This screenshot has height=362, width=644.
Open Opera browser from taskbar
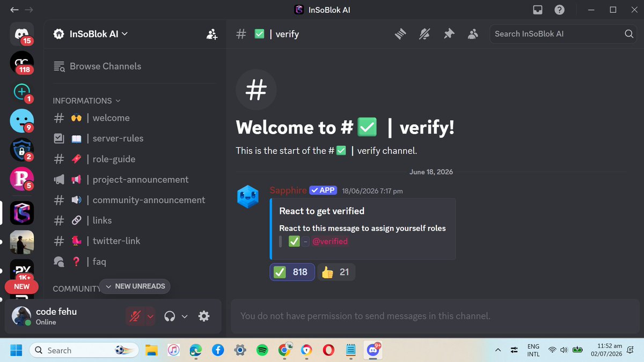click(328, 350)
